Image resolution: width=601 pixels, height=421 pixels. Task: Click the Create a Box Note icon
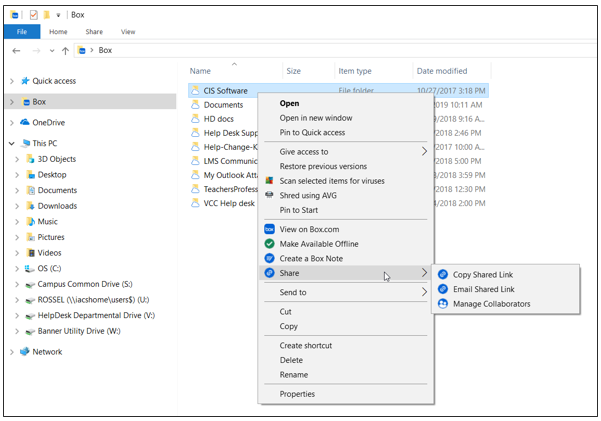(269, 258)
